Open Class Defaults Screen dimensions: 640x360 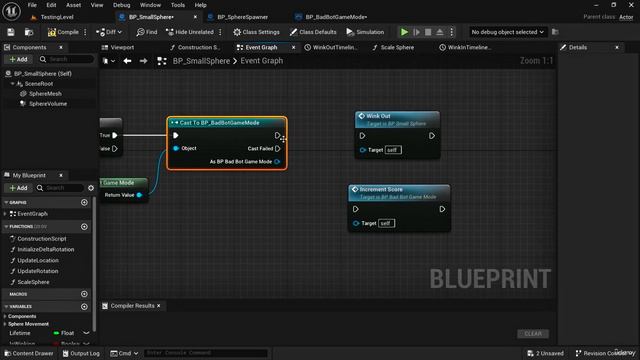(313, 32)
